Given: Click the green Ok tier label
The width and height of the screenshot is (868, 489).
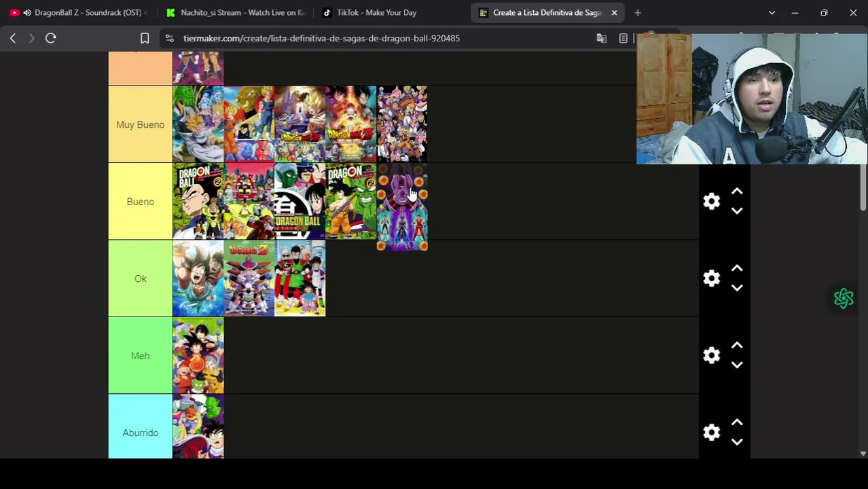Looking at the screenshot, I should click(x=140, y=278).
